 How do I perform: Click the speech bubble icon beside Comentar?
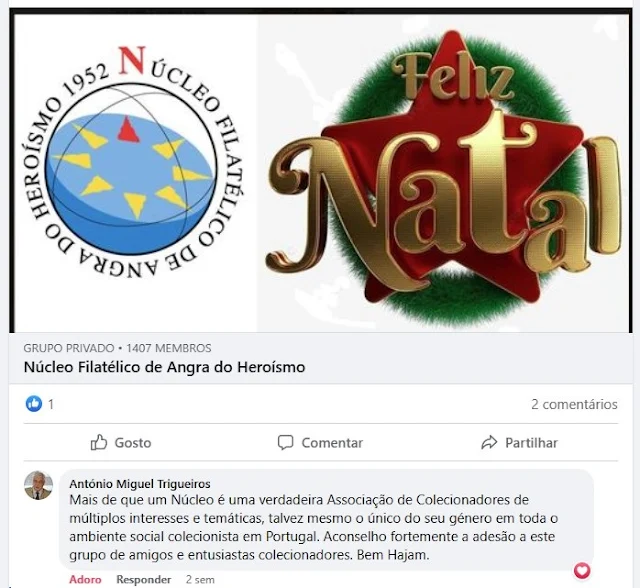click(x=285, y=442)
